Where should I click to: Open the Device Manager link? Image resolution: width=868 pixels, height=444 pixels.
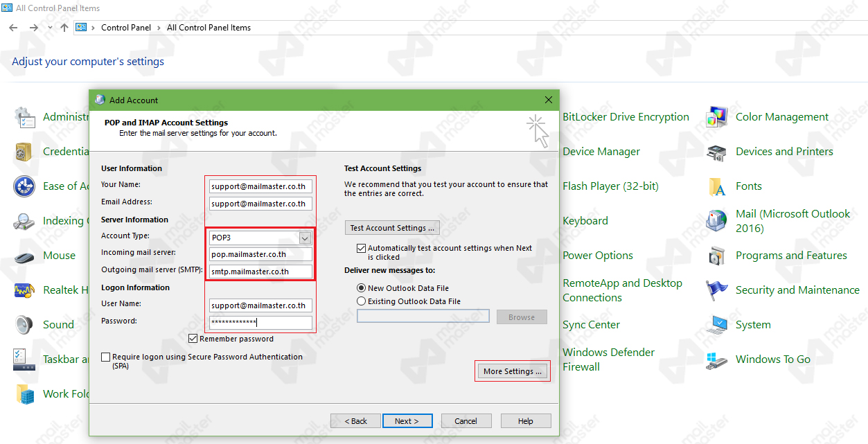coord(601,152)
